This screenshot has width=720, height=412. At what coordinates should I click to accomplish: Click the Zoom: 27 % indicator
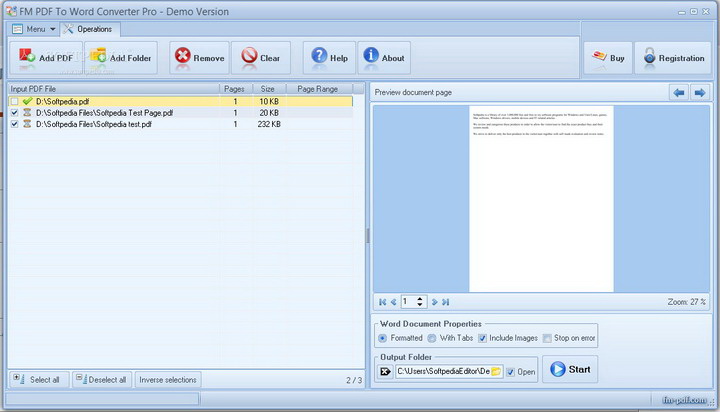pos(686,302)
